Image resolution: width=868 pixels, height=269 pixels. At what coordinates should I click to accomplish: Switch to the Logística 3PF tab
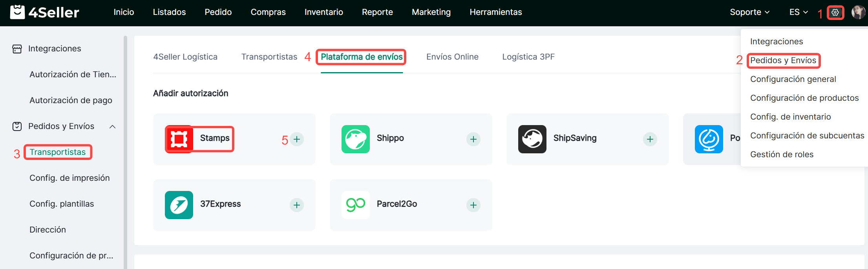[528, 57]
